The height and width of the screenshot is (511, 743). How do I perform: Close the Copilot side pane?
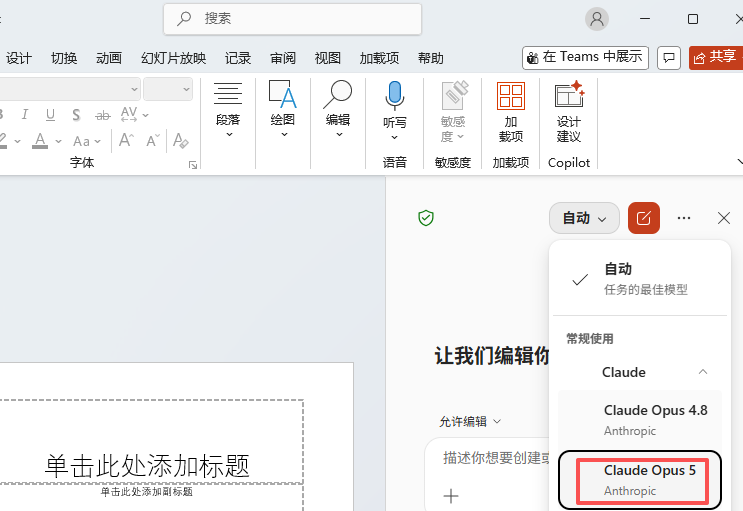(724, 218)
